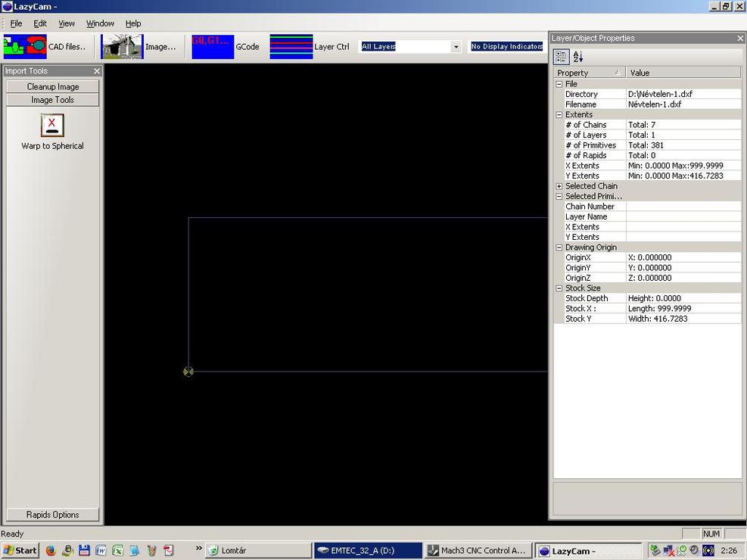747x560 pixels.
Task: Sort properties alphabetically with A-Z icon
Action: [x=578, y=57]
